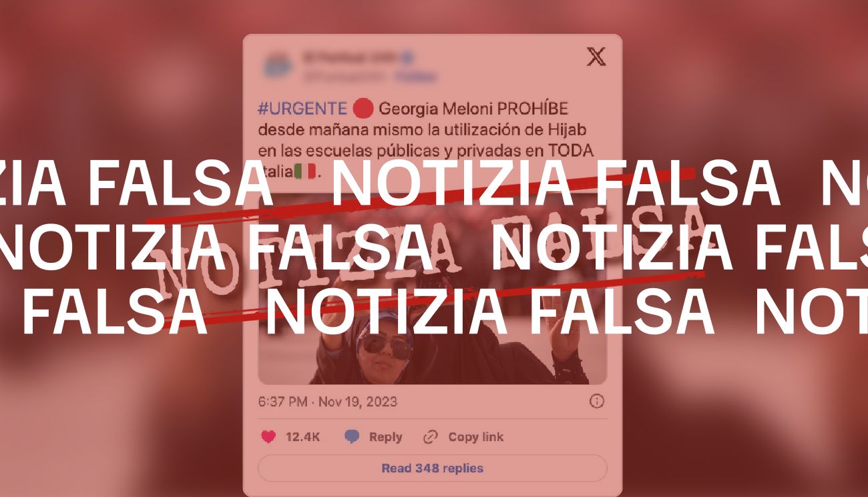Screen dimensions: 868x497
Task: Click the reply speech bubble icon
Action: pyautogui.click(x=352, y=437)
